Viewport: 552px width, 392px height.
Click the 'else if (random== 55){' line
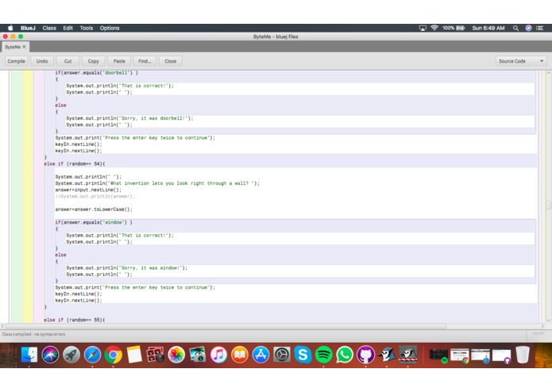(x=75, y=320)
